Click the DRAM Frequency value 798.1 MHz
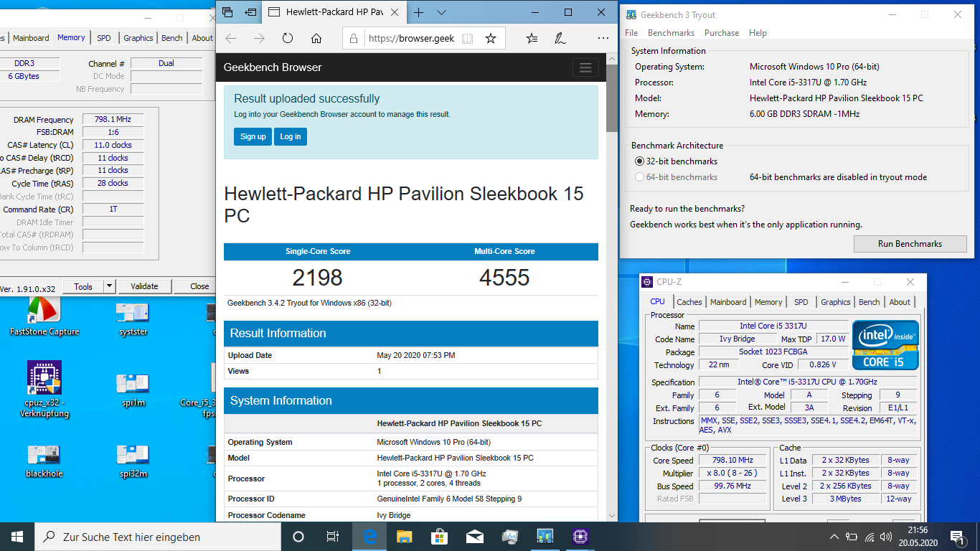 click(x=113, y=120)
